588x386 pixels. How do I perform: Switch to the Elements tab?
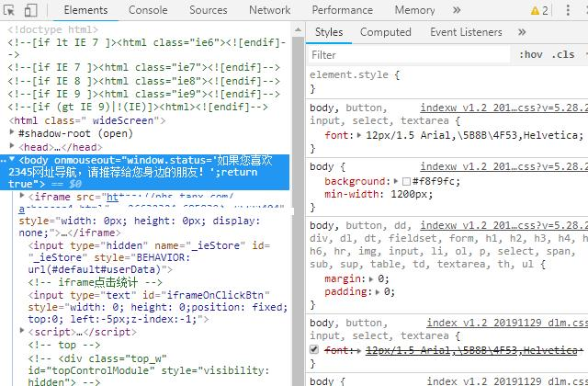click(x=85, y=10)
